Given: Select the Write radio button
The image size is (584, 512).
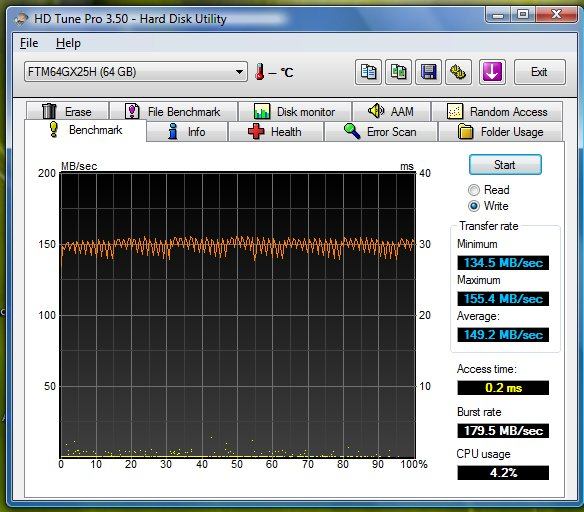Looking at the screenshot, I should 474,206.
